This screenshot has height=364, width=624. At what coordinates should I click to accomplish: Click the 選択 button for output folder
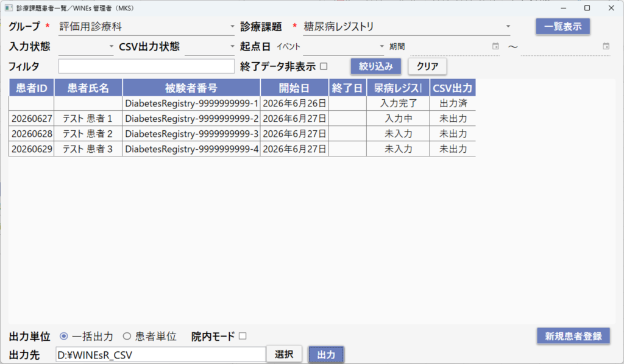284,354
